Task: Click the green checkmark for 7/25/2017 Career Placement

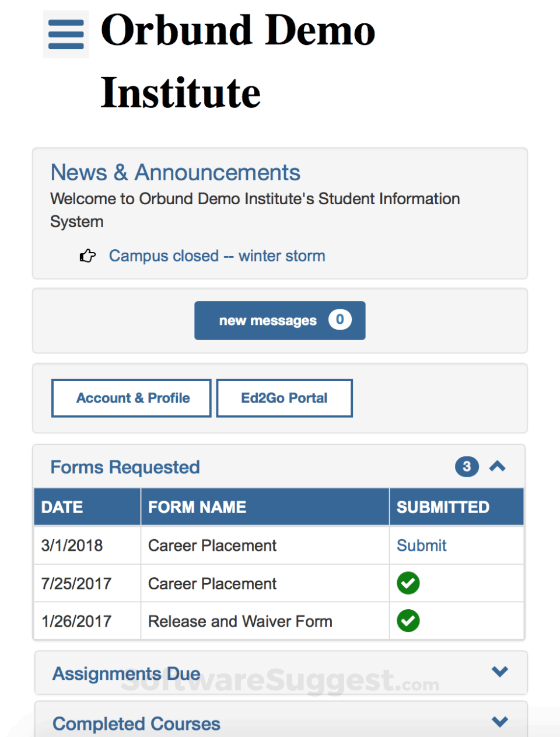Action: 408,583
